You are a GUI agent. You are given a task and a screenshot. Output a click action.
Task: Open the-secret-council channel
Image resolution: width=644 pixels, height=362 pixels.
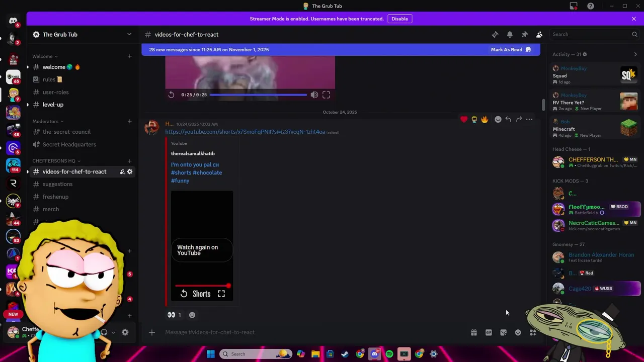pyautogui.click(x=82, y=132)
